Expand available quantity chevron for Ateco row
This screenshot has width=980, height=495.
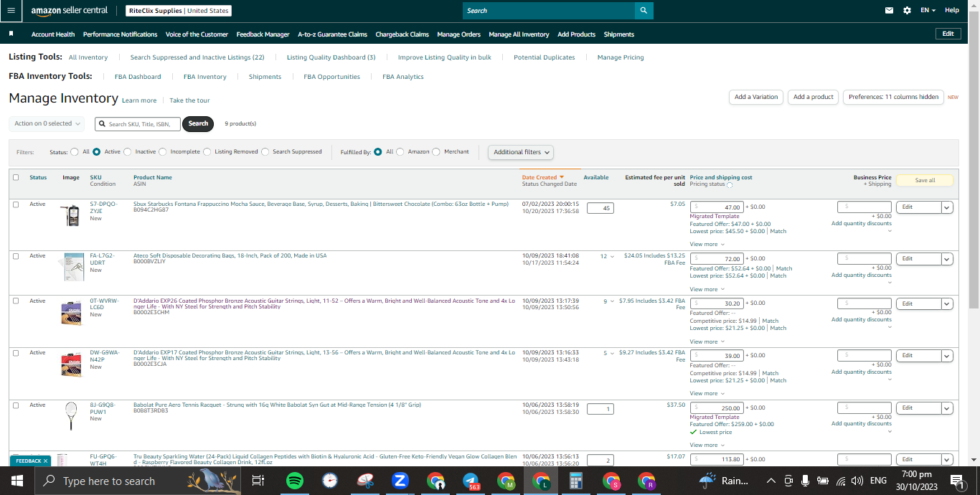point(612,257)
